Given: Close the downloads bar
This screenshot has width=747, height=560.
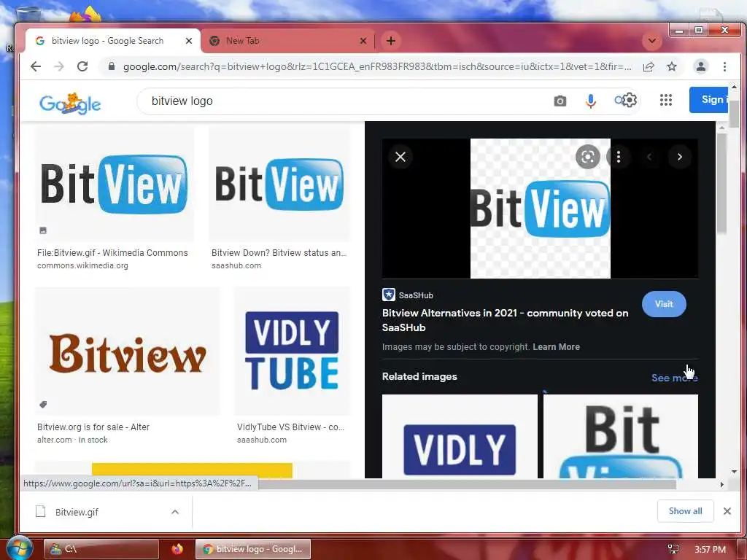Looking at the screenshot, I should 727,511.
